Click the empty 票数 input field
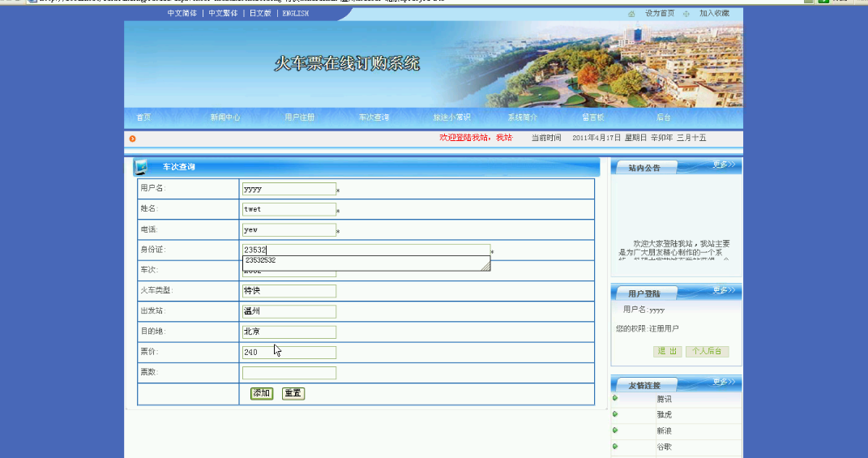 click(289, 373)
